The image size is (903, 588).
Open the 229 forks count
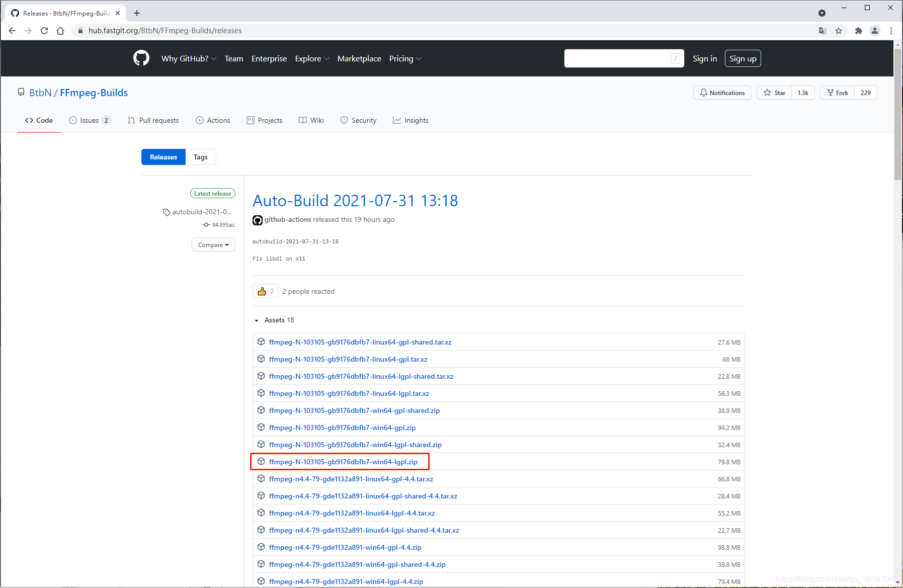(x=866, y=93)
